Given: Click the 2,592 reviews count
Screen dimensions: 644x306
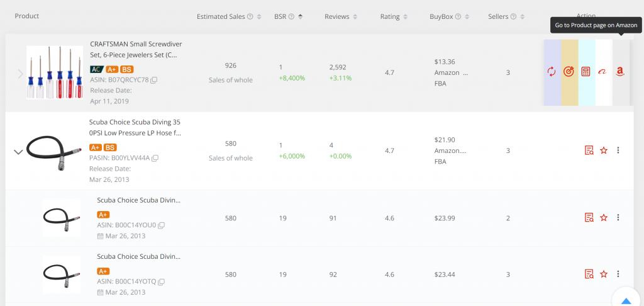Looking at the screenshot, I should [x=338, y=67].
